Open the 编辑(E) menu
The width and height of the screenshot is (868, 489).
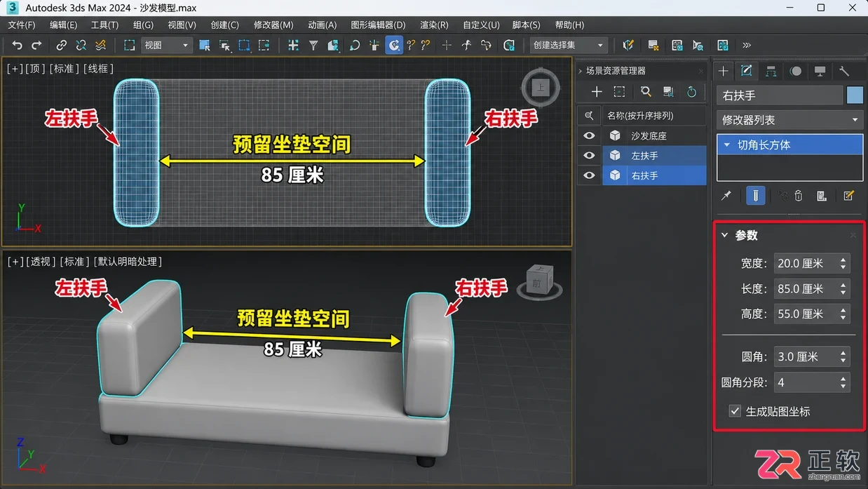tap(63, 25)
